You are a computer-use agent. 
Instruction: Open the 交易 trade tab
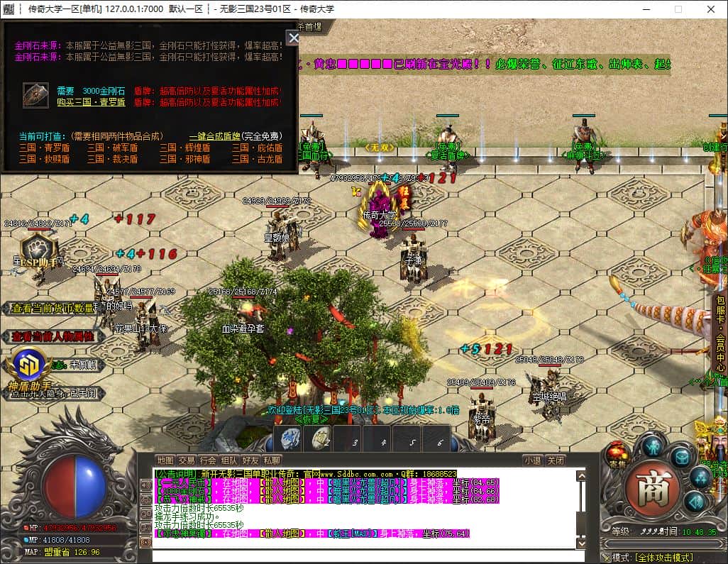tap(187, 460)
